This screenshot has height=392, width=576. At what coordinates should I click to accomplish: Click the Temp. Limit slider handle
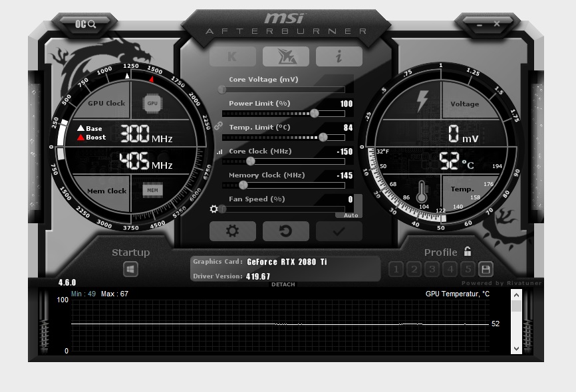tap(323, 138)
